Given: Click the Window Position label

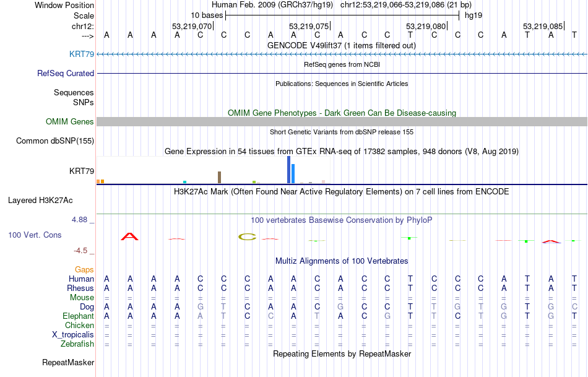Looking at the screenshot, I should coord(64,5).
